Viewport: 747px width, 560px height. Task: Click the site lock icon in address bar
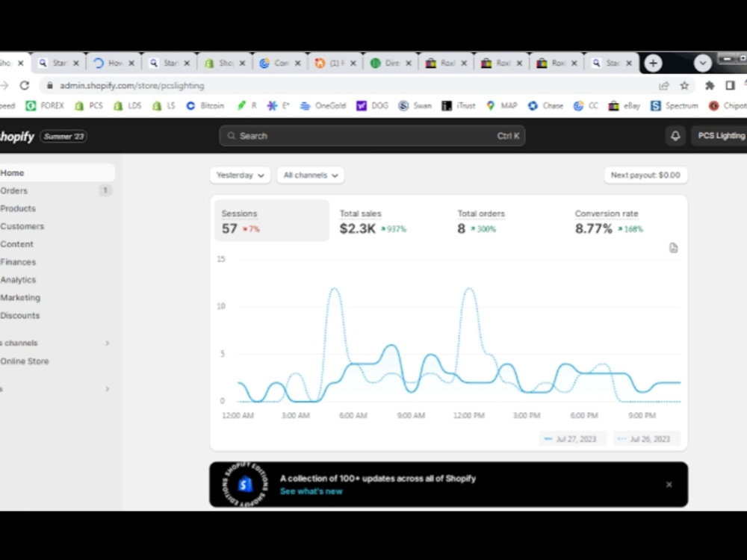[x=49, y=86]
